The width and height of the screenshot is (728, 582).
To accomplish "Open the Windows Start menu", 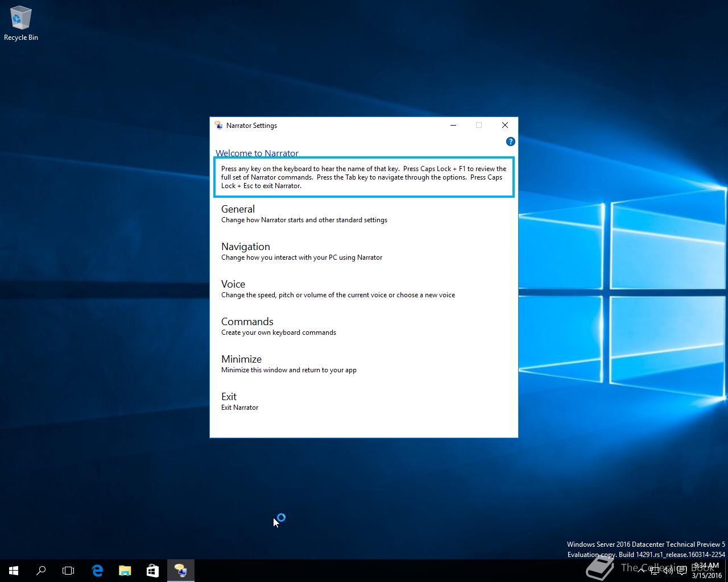I will pyautogui.click(x=14, y=571).
